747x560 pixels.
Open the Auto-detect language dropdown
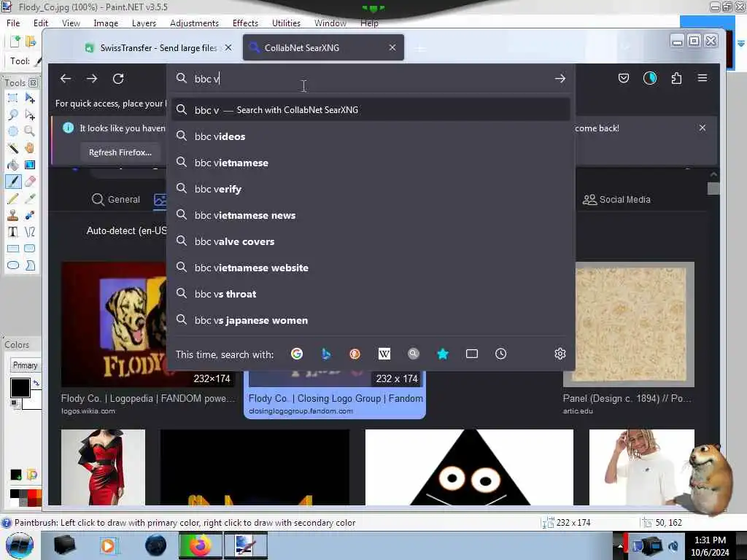click(126, 230)
